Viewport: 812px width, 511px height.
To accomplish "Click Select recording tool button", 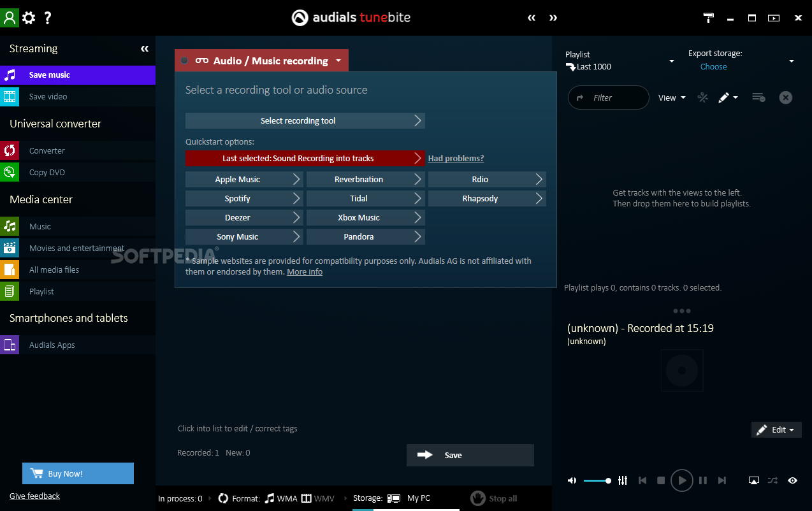I will (x=305, y=121).
